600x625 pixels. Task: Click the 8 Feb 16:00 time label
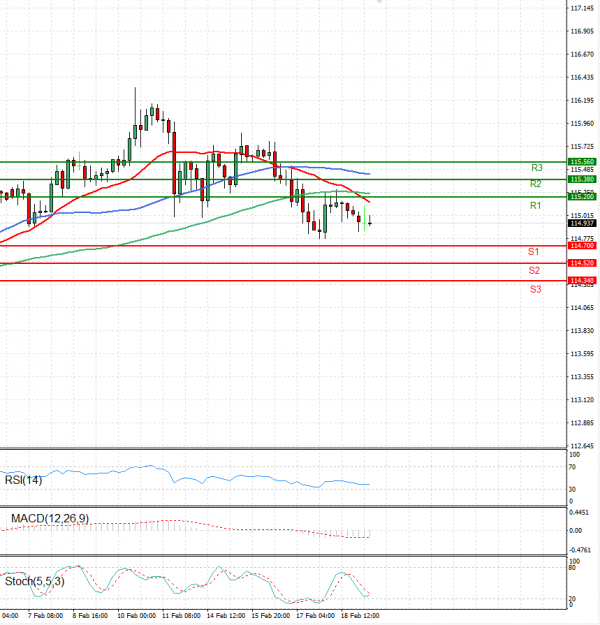pos(90,616)
